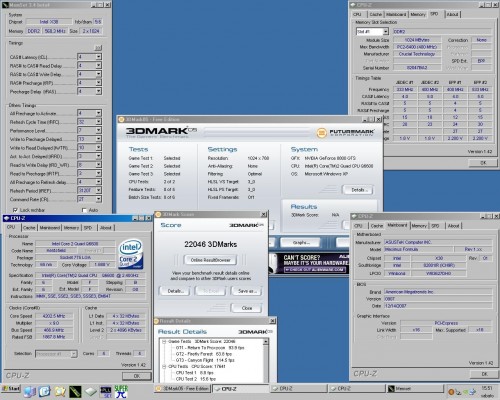Click the green memory stick quick launch icon
This screenshot has height=400, width=500.
coord(75,392)
